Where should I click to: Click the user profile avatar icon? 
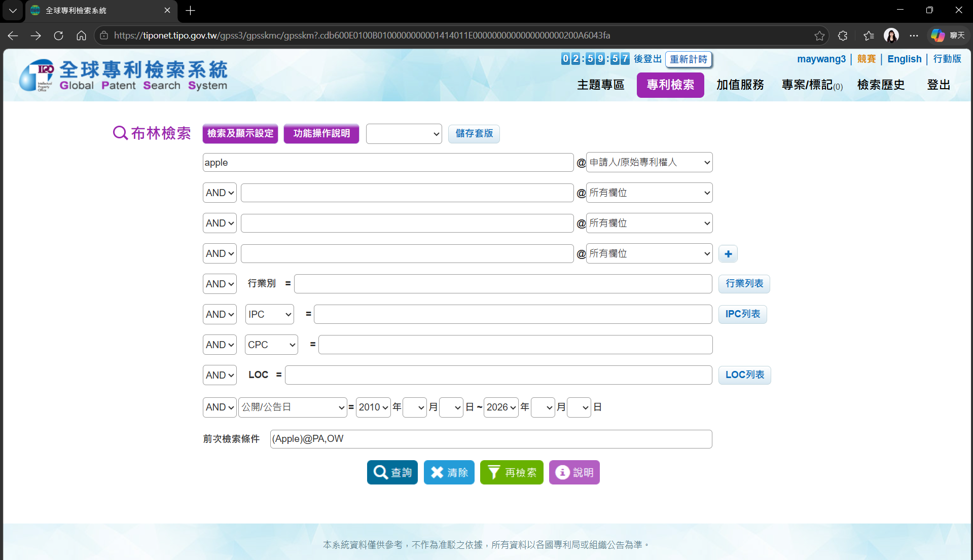(x=891, y=35)
